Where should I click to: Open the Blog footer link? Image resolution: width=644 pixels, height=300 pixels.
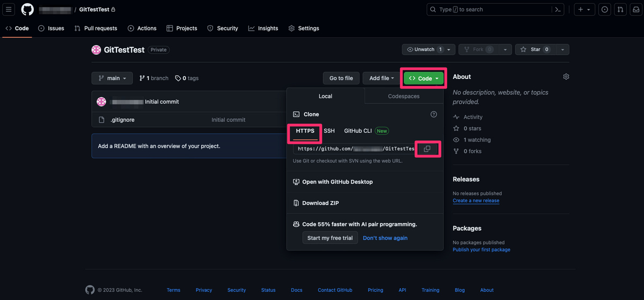coord(460,290)
